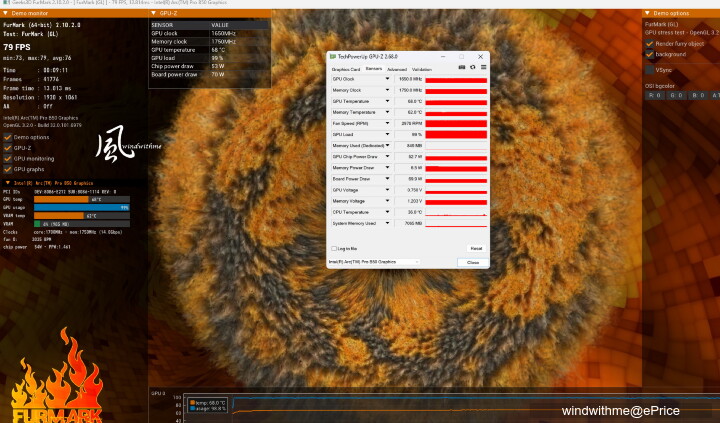This screenshot has height=423, width=720.
Task: Collapse the Demo options panel on the right
Action: [x=646, y=14]
